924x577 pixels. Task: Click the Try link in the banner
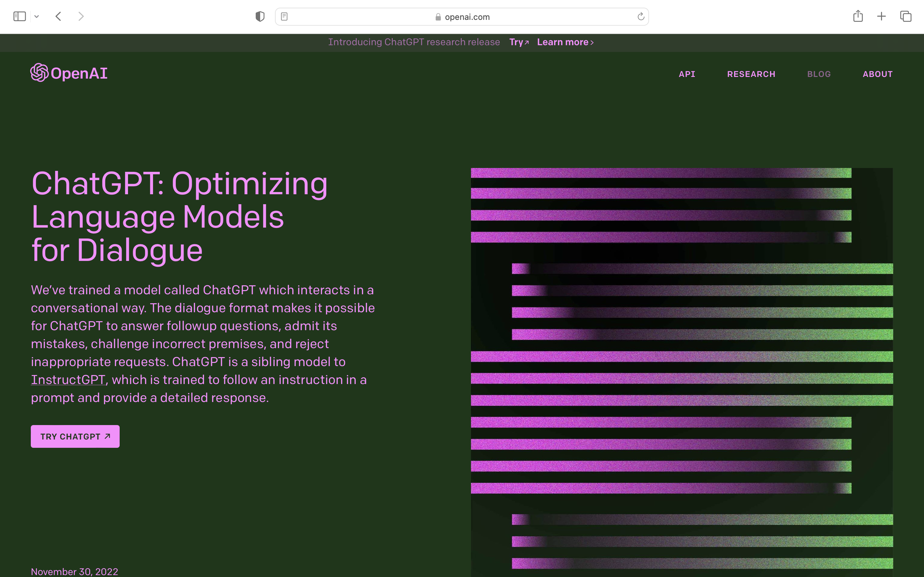pyautogui.click(x=518, y=42)
